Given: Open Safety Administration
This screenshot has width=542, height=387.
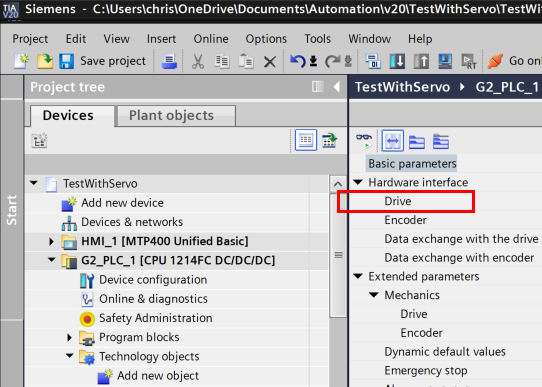Looking at the screenshot, I should pos(156,318).
